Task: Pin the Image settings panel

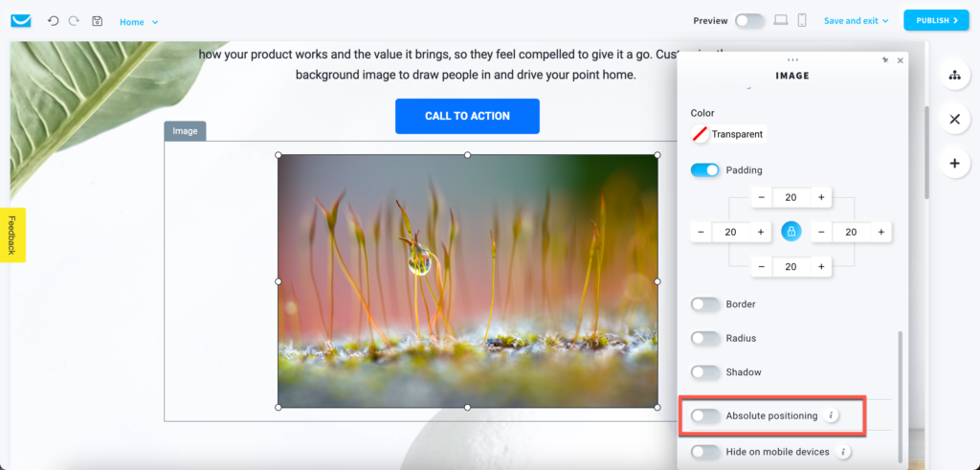Action: coord(885,60)
